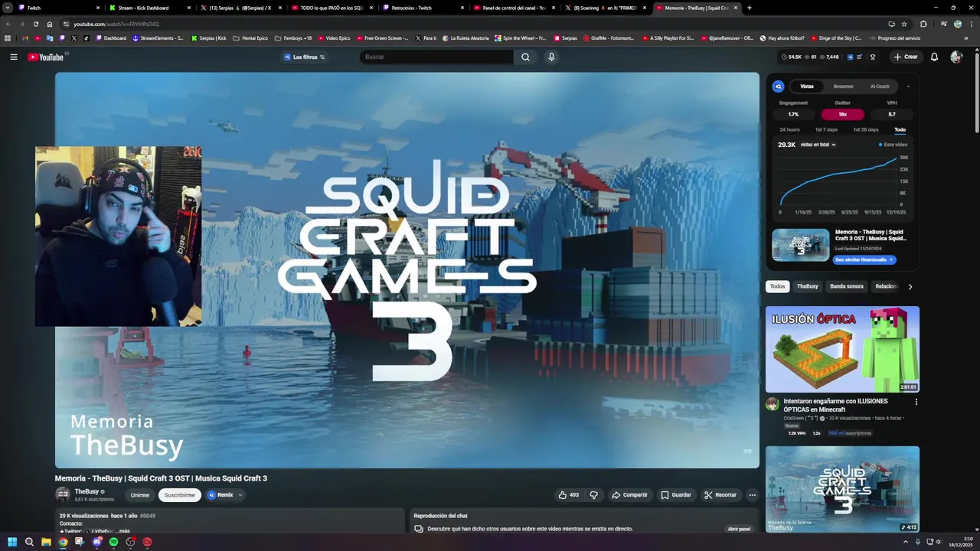Start voice search with microphone icon

(550, 57)
